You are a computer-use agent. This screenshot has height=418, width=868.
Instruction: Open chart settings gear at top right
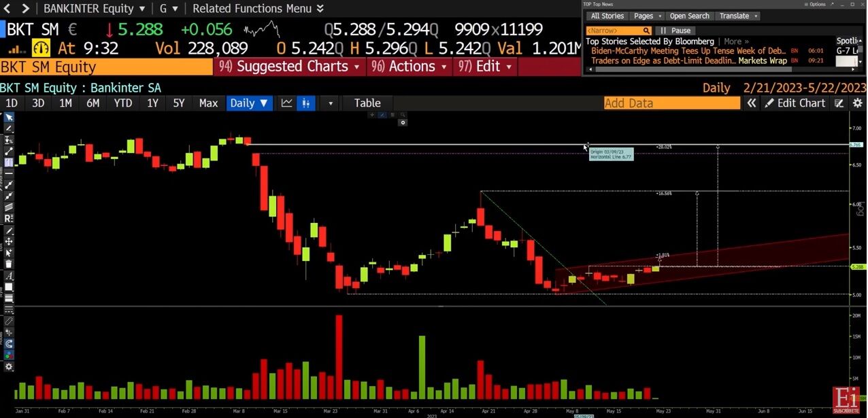click(857, 103)
